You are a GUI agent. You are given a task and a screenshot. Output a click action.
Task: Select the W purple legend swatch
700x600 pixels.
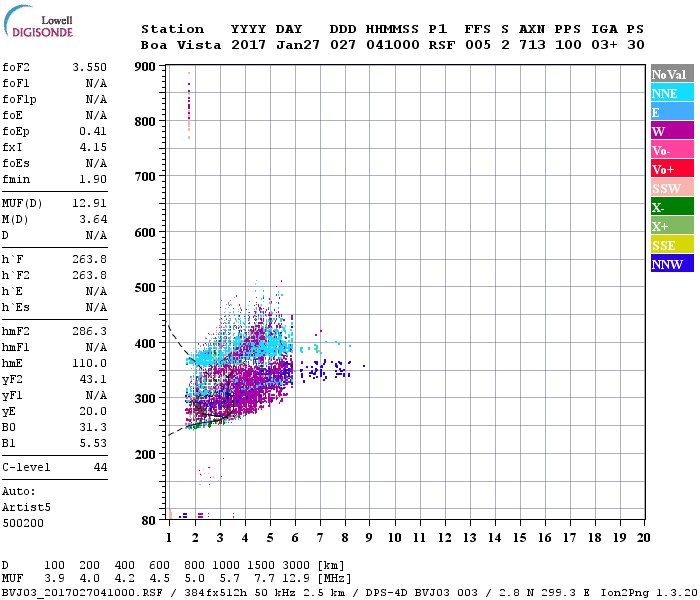coord(672,131)
